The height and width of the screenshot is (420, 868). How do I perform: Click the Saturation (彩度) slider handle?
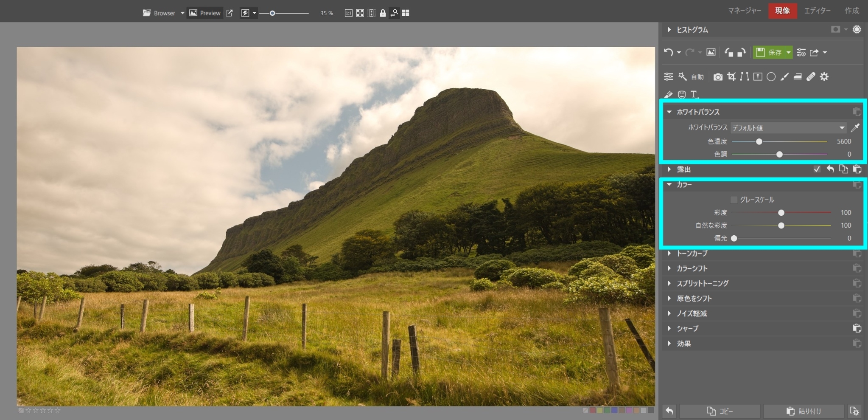point(781,212)
